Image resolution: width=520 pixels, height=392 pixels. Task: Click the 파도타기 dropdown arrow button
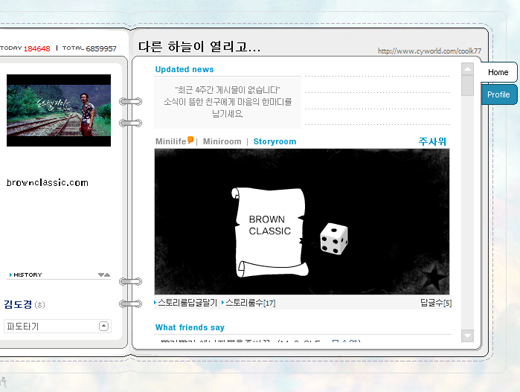point(104,326)
